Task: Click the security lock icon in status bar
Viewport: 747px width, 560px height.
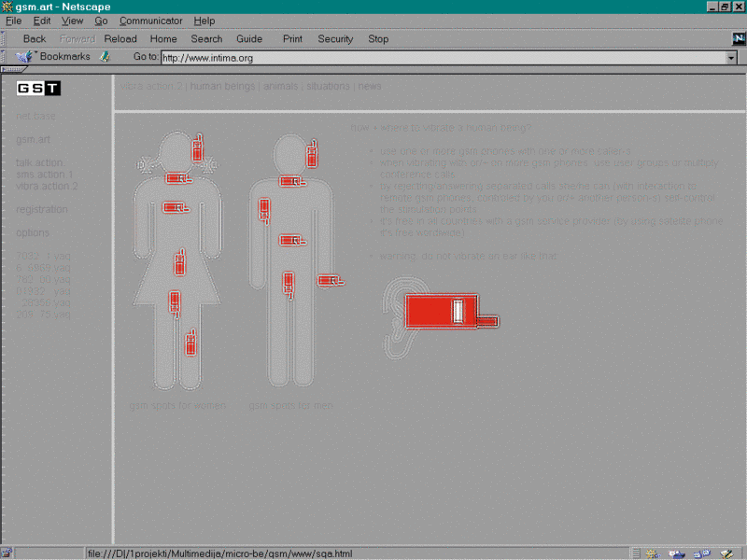Action: [7, 553]
